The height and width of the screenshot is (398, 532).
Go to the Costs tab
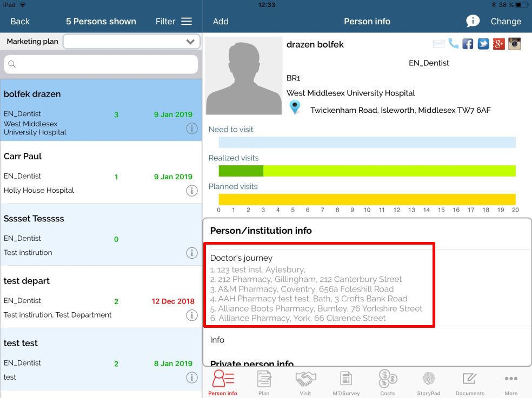pos(388,382)
